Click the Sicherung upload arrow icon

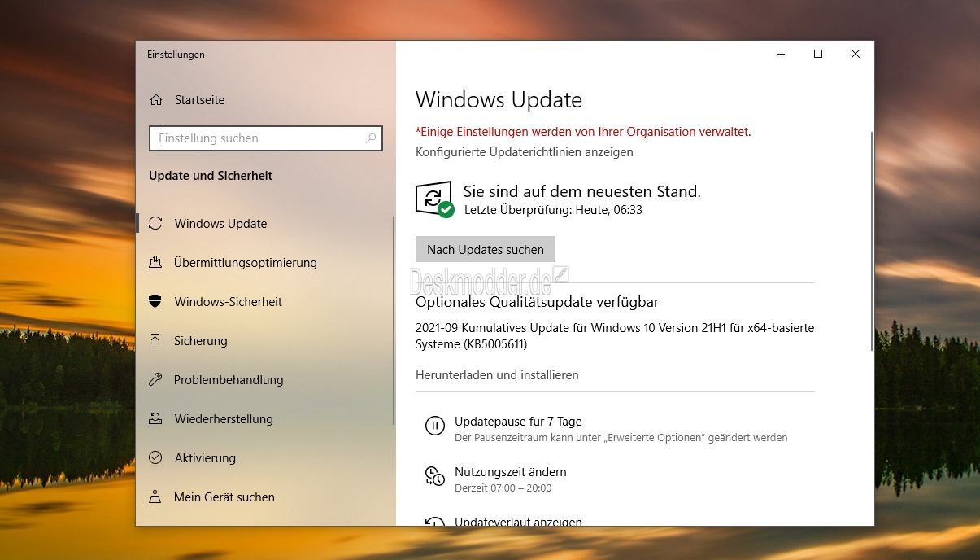(155, 341)
